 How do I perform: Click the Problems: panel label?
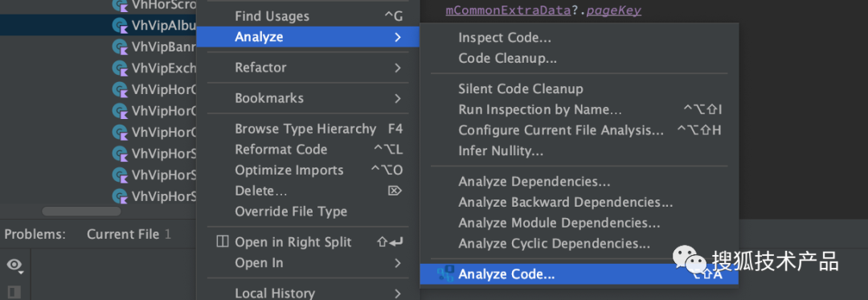35,235
